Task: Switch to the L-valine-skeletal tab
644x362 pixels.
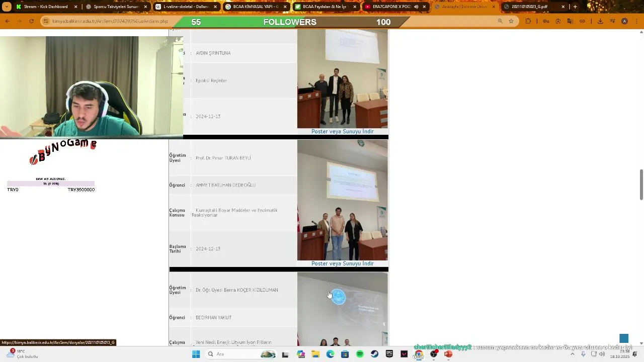Action: point(185,7)
